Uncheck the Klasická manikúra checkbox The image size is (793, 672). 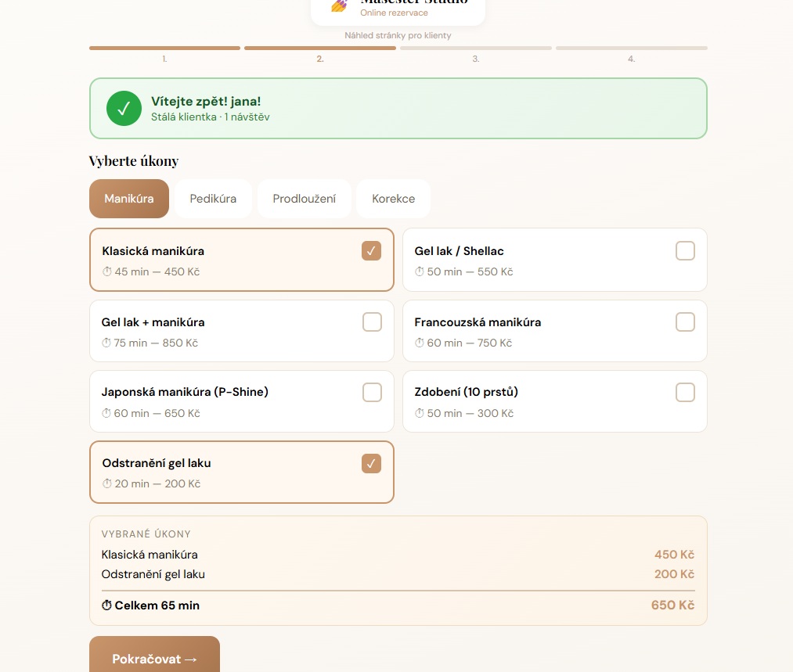coord(371,251)
